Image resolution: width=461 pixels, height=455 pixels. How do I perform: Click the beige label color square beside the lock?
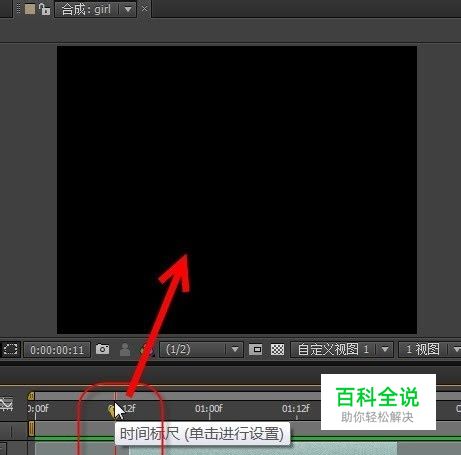point(30,9)
